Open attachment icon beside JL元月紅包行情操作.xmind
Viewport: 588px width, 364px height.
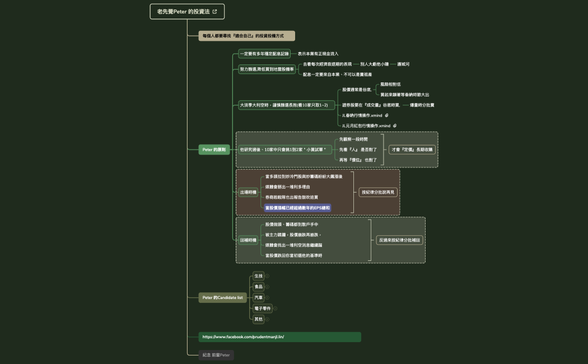[x=395, y=126]
